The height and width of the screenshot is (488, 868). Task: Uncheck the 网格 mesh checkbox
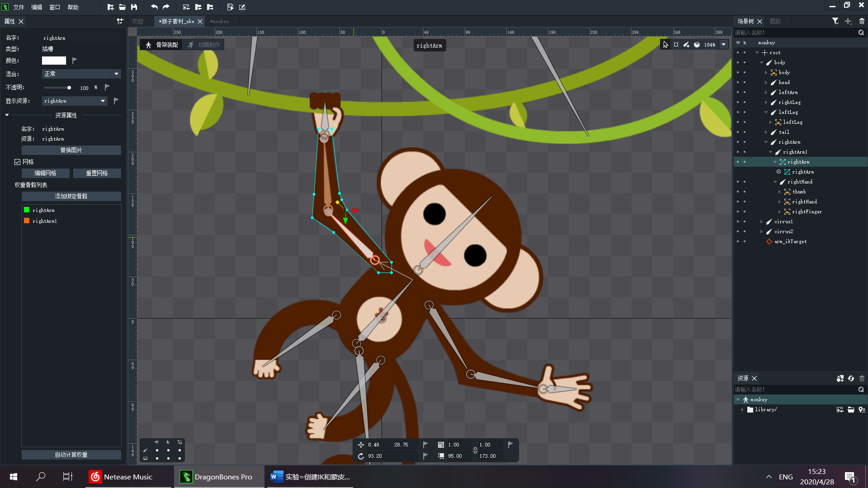(x=18, y=162)
